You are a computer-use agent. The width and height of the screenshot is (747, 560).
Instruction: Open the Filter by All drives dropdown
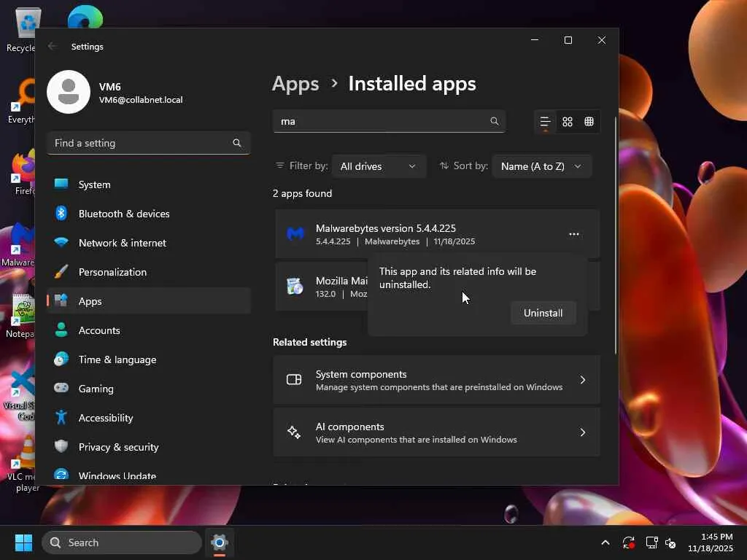point(379,166)
